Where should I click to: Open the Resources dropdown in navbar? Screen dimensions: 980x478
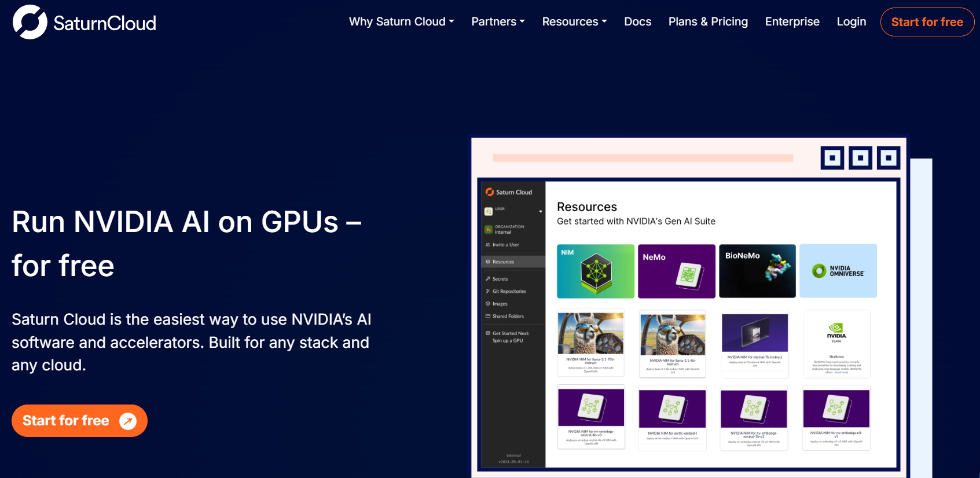(x=574, y=22)
